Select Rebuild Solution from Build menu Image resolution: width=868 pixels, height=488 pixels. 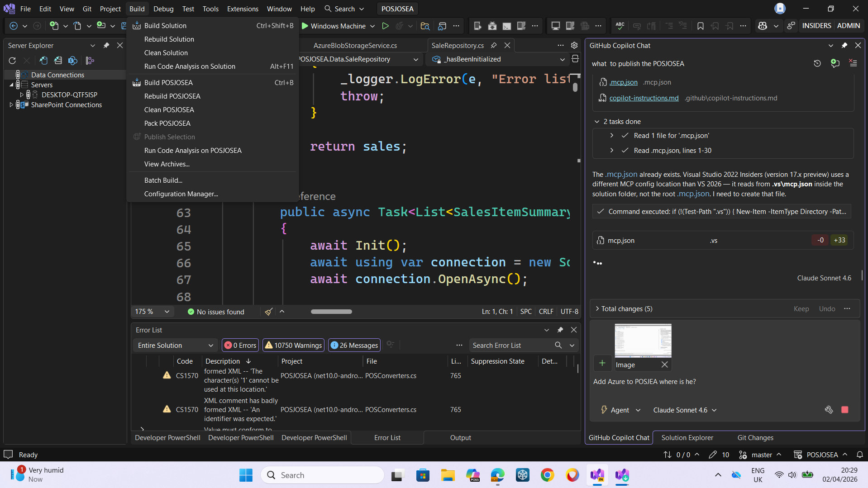point(169,39)
